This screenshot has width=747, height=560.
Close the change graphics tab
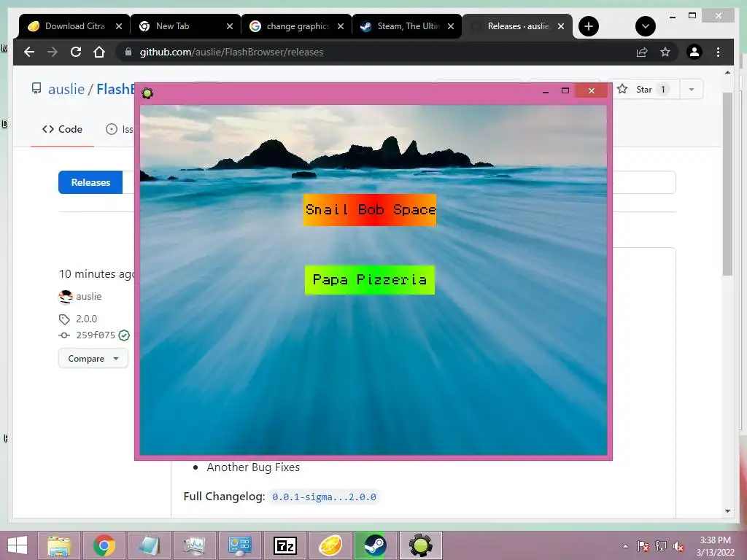tap(341, 26)
